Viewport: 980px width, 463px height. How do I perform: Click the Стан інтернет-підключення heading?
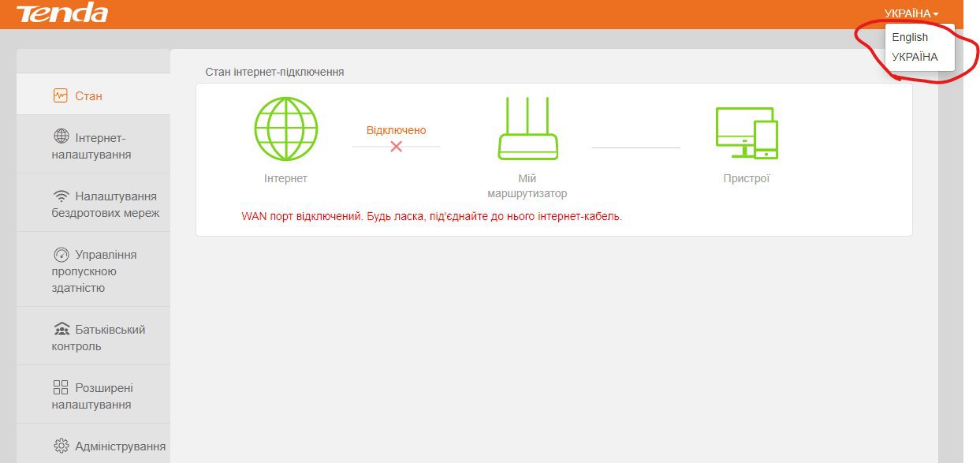(x=274, y=72)
